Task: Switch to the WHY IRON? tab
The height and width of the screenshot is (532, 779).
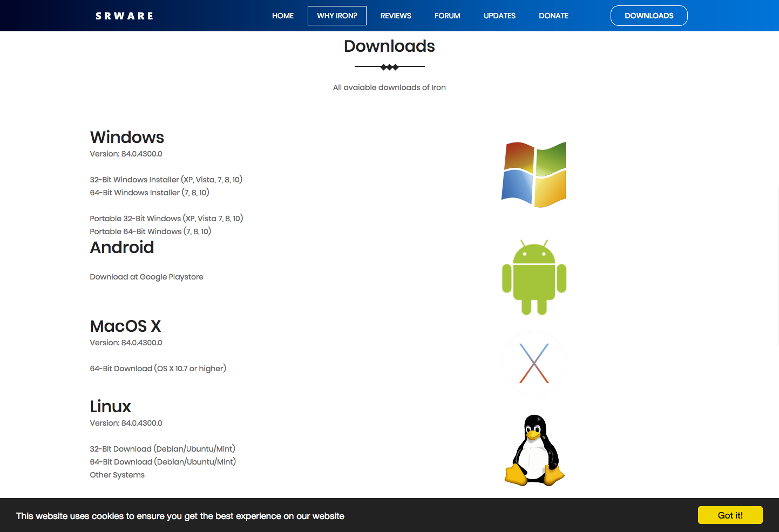Action: point(337,16)
